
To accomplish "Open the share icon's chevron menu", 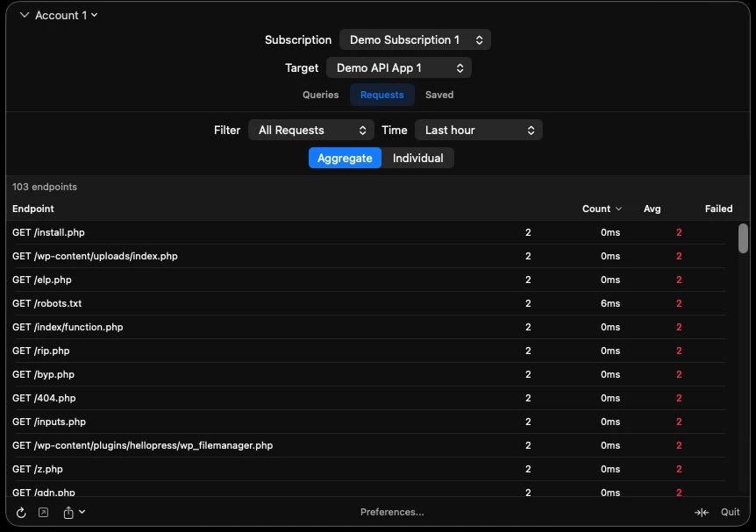I will click(82, 512).
